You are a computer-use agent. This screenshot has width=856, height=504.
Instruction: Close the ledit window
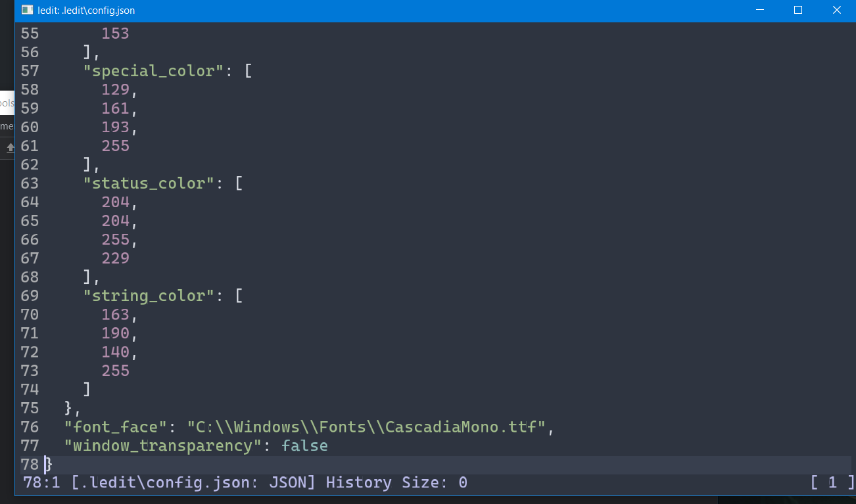[x=836, y=10]
